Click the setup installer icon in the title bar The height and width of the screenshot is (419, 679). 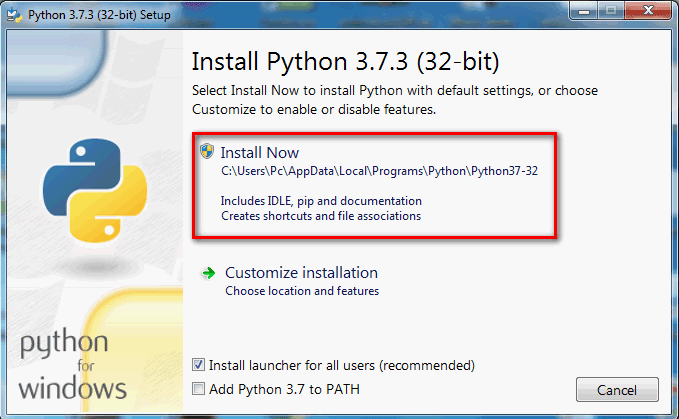click(15, 15)
